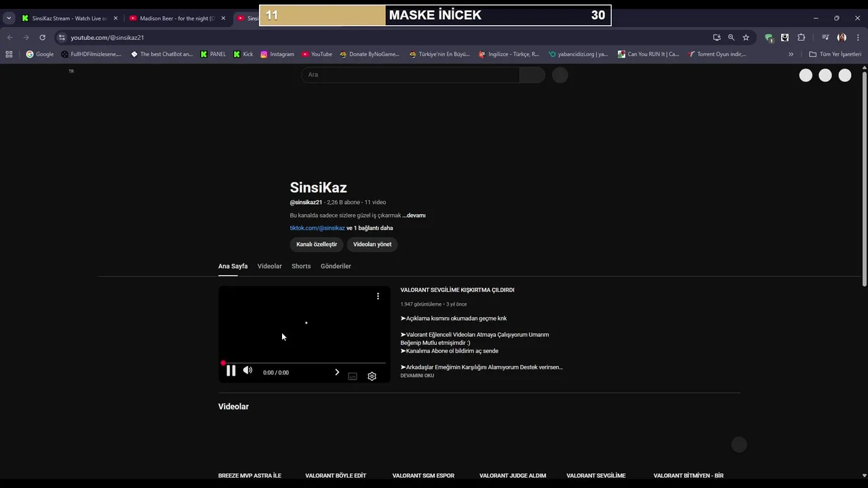Open PANEL bookmark

(x=213, y=54)
